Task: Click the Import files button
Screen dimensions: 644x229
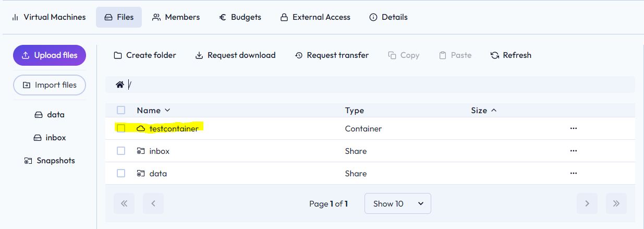Action: coord(50,85)
